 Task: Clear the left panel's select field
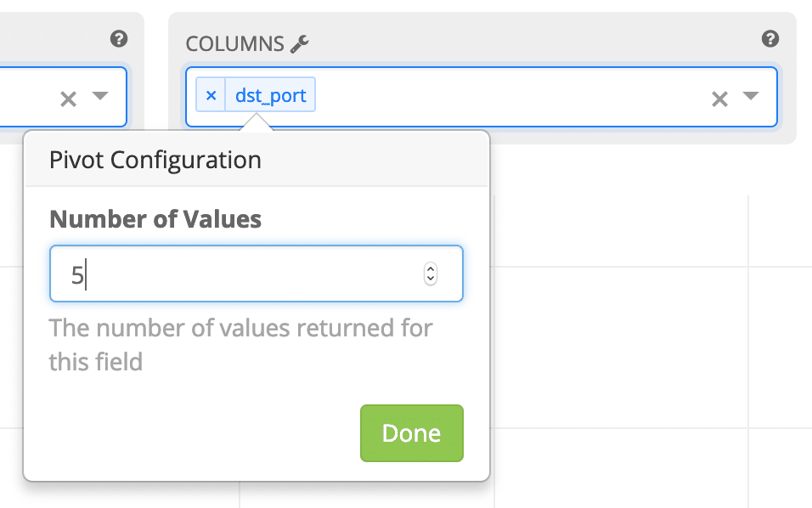pos(68,99)
